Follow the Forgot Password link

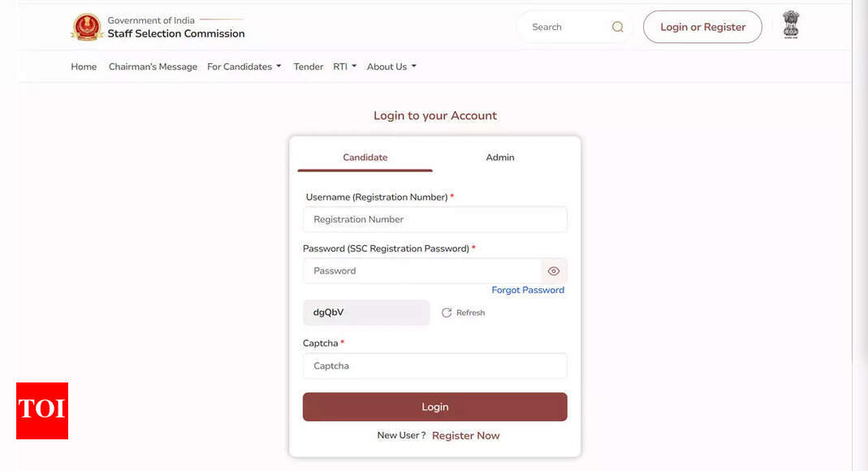tap(528, 290)
